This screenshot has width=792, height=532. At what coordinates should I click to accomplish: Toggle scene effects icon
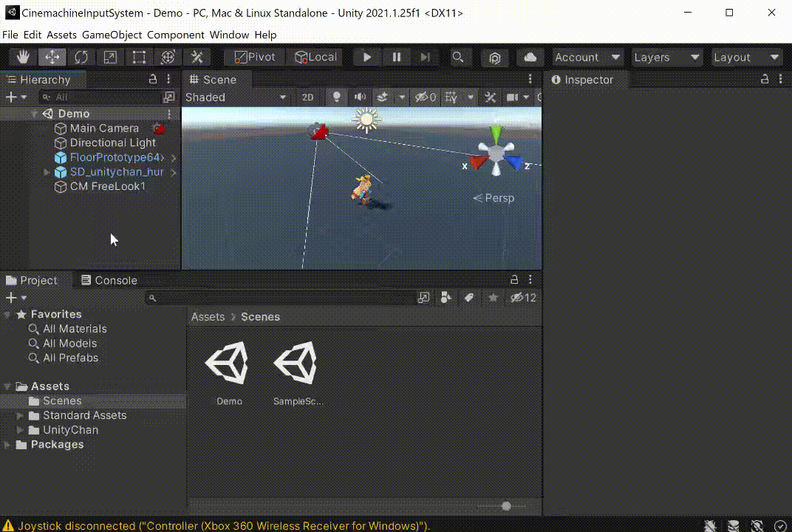click(x=383, y=98)
